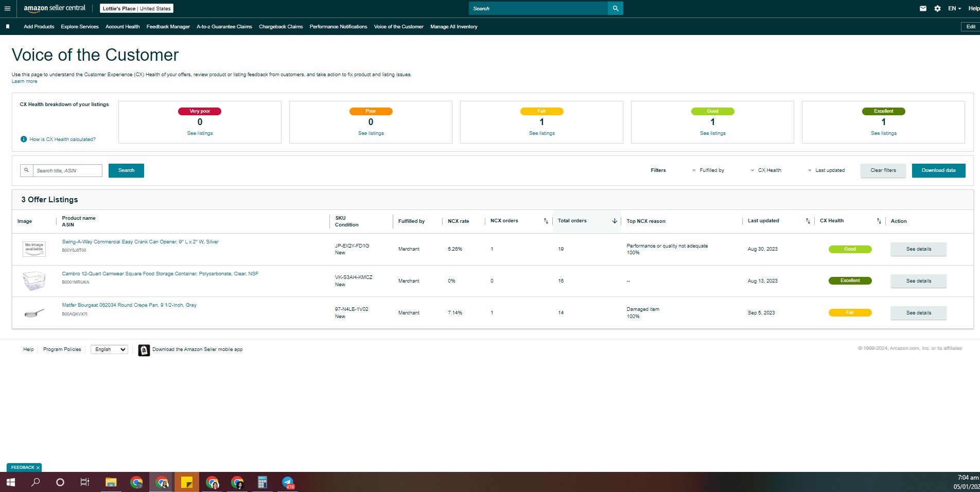Open the hamburger navigation menu
Image resolution: width=980 pixels, height=492 pixels.
tap(7, 8)
